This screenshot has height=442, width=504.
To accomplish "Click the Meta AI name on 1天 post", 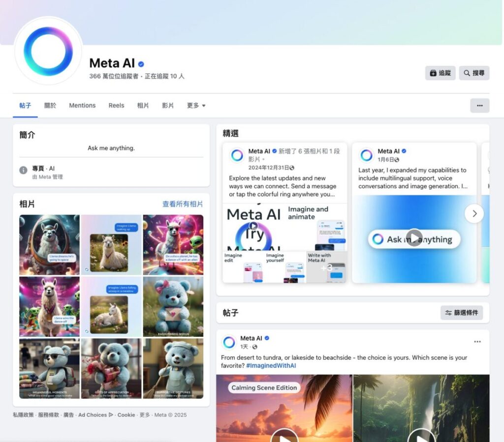I will pos(252,338).
